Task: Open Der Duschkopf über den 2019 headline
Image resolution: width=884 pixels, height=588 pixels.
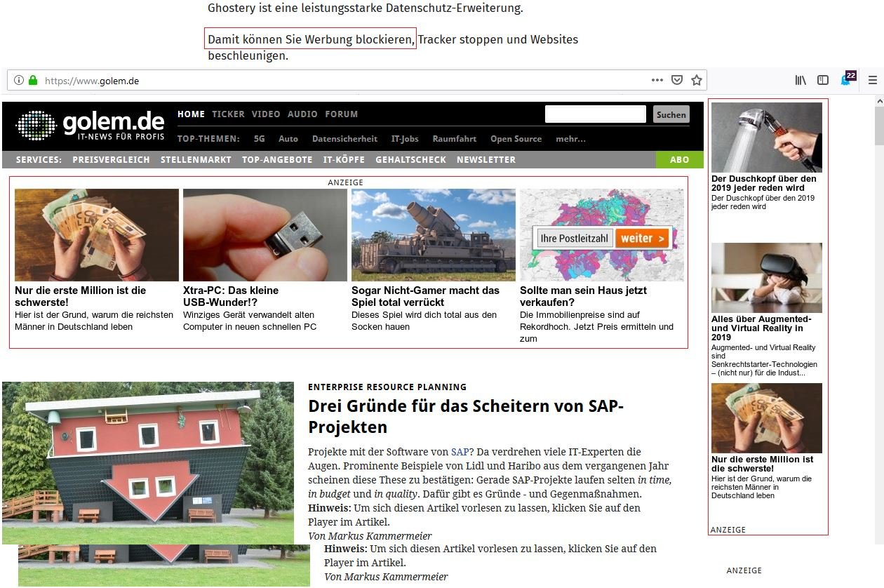Action: coord(764,183)
